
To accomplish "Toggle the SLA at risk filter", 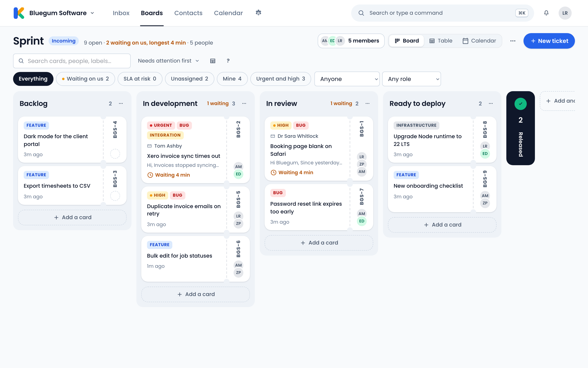I will [140, 79].
